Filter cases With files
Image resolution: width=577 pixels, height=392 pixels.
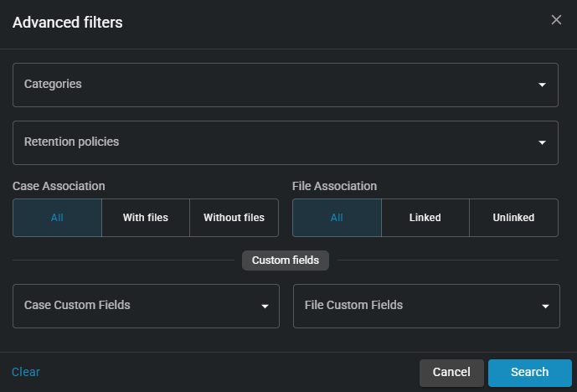(146, 218)
